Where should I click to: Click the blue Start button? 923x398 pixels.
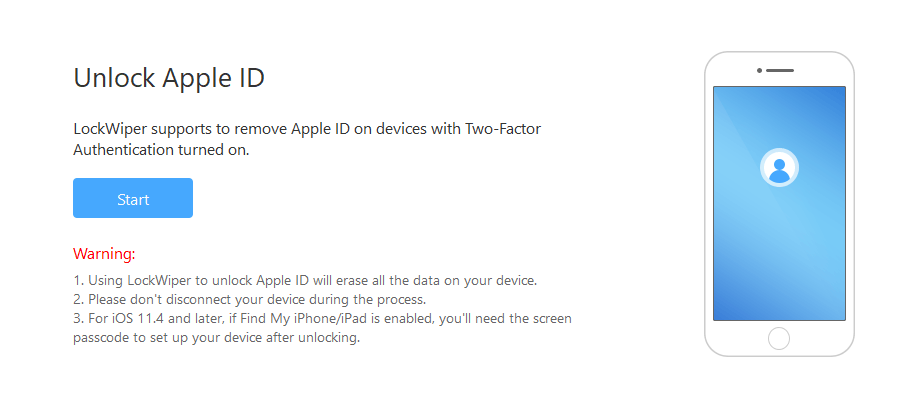[x=133, y=198]
